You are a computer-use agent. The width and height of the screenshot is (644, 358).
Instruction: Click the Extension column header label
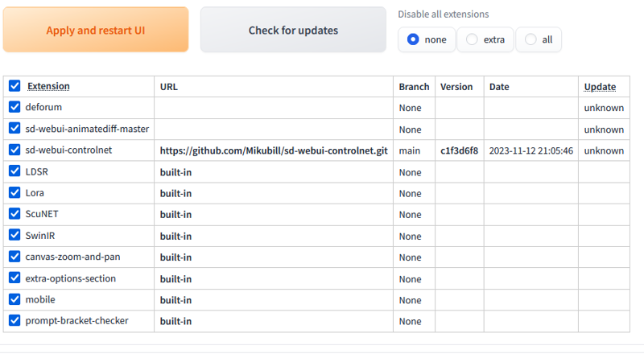pyautogui.click(x=48, y=86)
